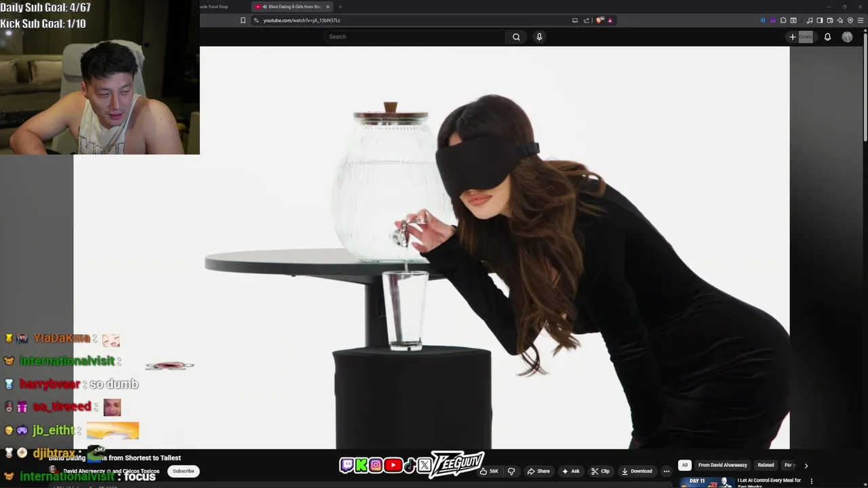The height and width of the screenshot is (488, 868).
Task: Expand more filter chips with right arrow
Action: [806, 466]
